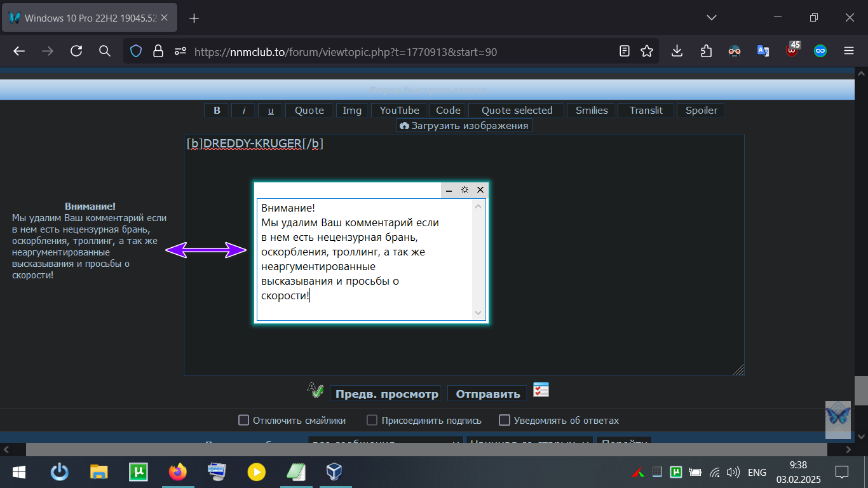Open the Smilies picker
This screenshot has height=488, width=868.
click(592, 111)
